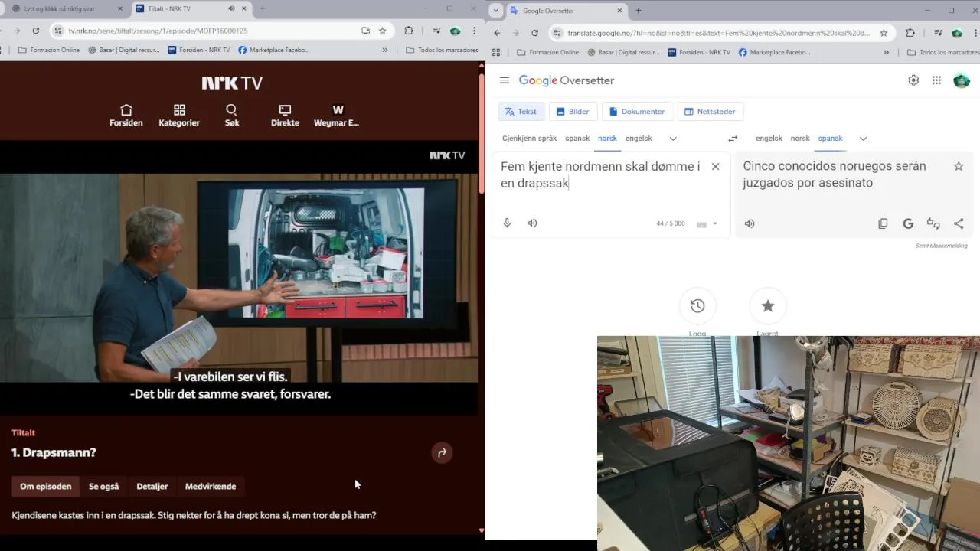Click the Tiltalt series link
The image size is (980, 551).
click(x=23, y=432)
